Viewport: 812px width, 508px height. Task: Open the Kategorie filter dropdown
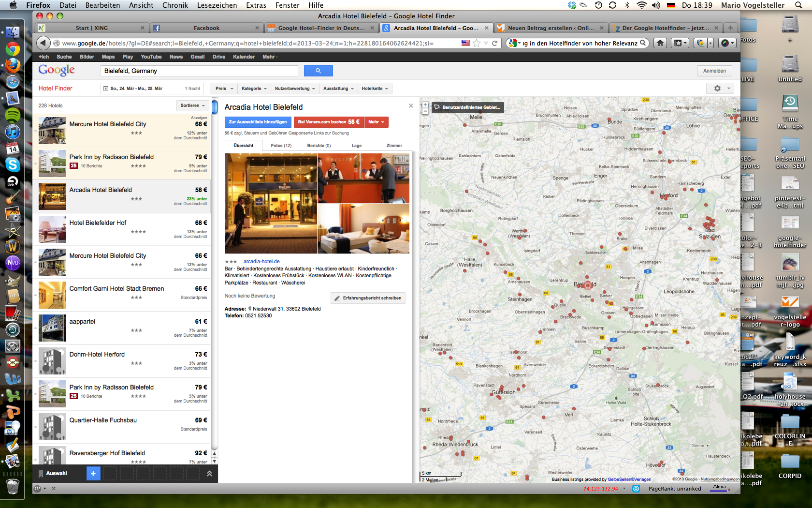click(x=254, y=89)
